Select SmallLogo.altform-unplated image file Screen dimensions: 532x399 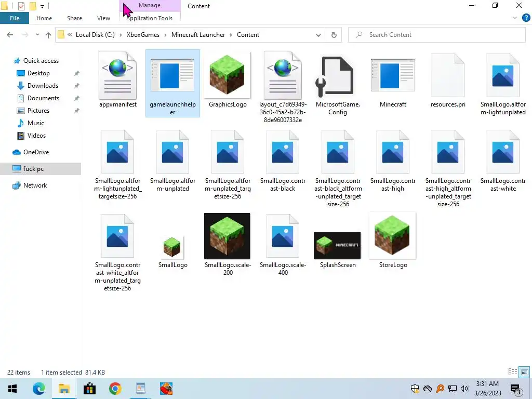pos(172,161)
